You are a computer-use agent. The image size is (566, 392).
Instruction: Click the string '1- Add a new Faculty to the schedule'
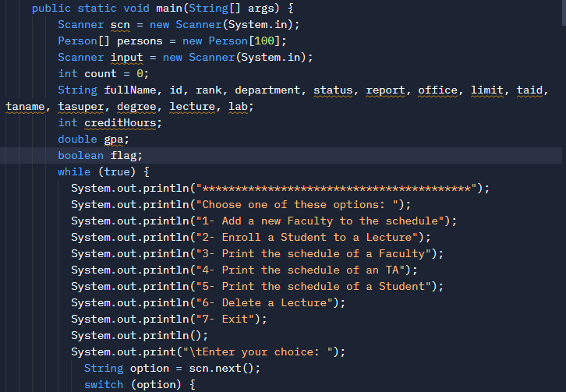[x=320, y=221]
